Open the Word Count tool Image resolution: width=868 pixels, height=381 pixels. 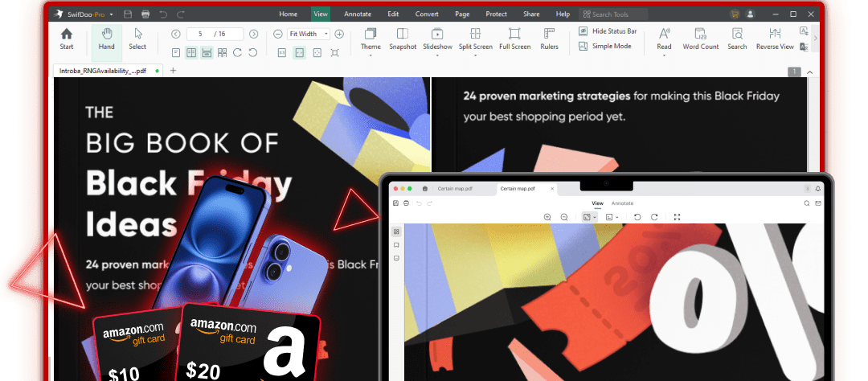pos(701,39)
